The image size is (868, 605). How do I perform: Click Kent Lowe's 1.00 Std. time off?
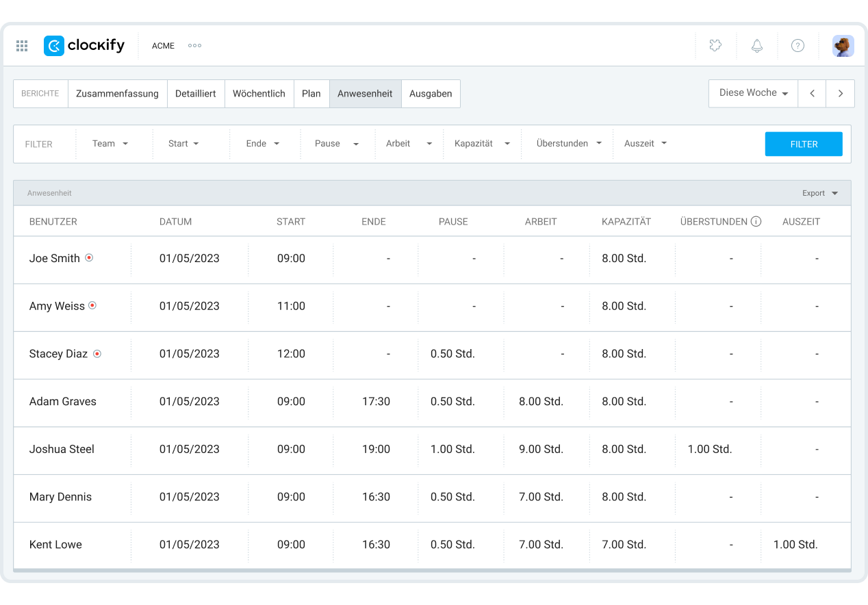(795, 545)
